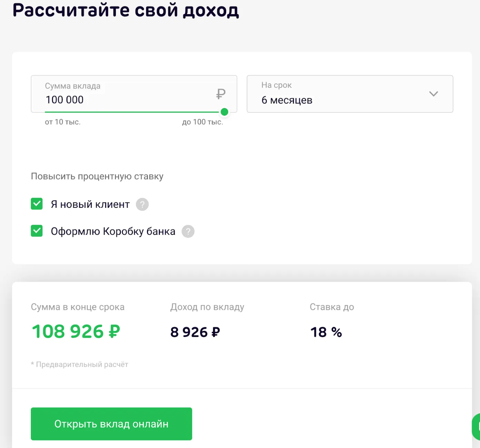The image size is (480, 448).
Task: Click the "до 100 тыс." maximum label
Action: (202, 122)
